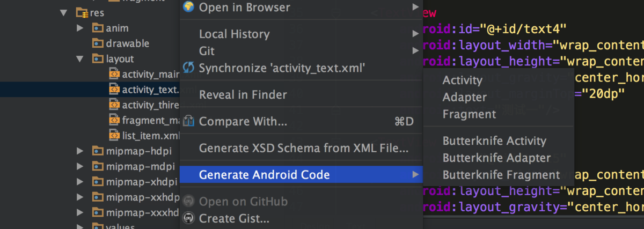Click the GitHub icon beside Create Gist
Image resolution: width=644 pixels, height=229 pixels.
pyautogui.click(x=188, y=218)
